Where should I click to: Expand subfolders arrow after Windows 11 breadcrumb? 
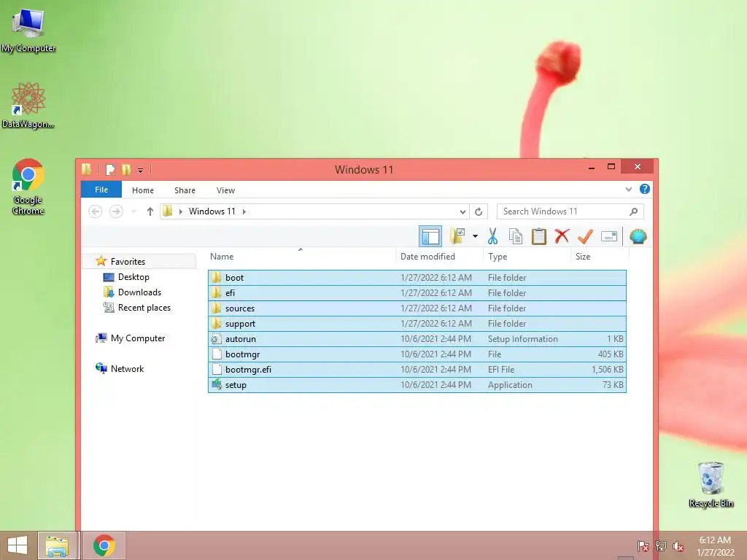pyautogui.click(x=244, y=211)
